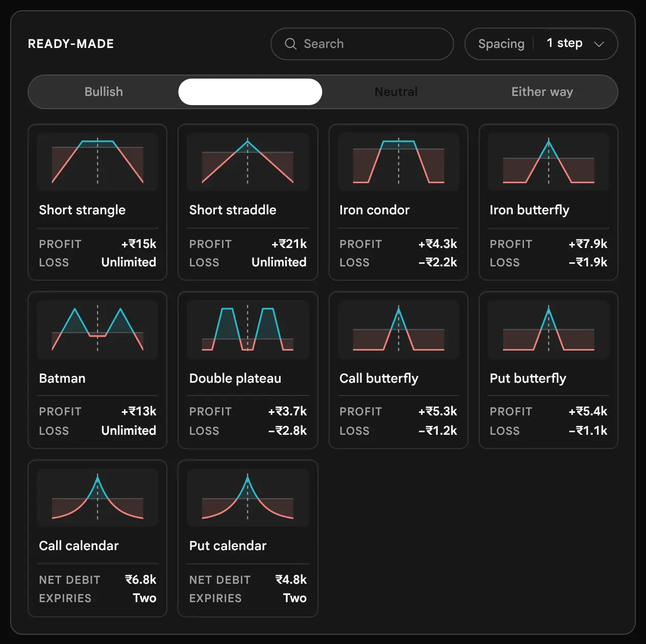Switch to the Neutral tab

point(396,92)
